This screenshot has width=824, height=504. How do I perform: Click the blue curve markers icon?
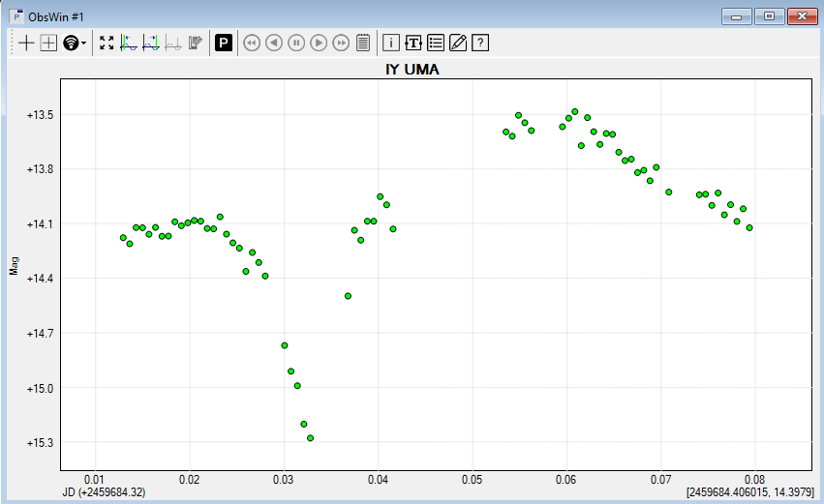point(151,43)
